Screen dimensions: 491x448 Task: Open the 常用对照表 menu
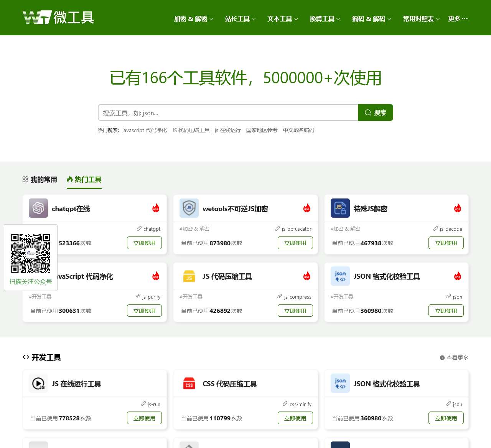tap(421, 19)
